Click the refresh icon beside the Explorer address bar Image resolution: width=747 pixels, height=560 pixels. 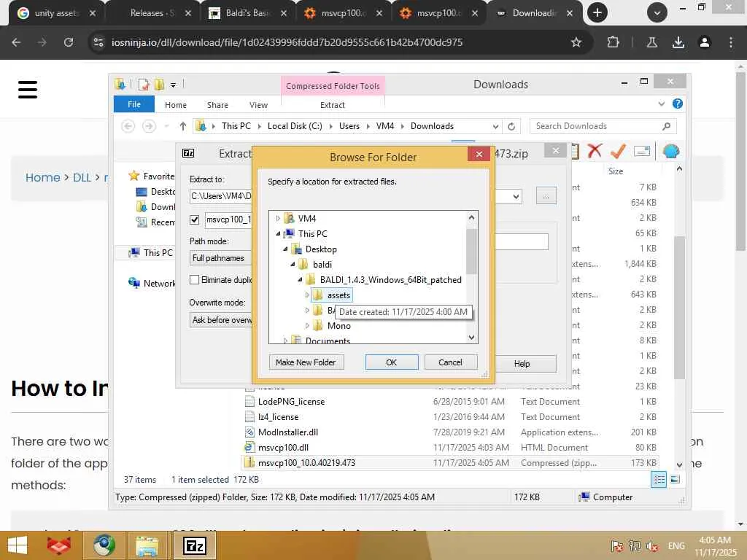[x=511, y=126]
